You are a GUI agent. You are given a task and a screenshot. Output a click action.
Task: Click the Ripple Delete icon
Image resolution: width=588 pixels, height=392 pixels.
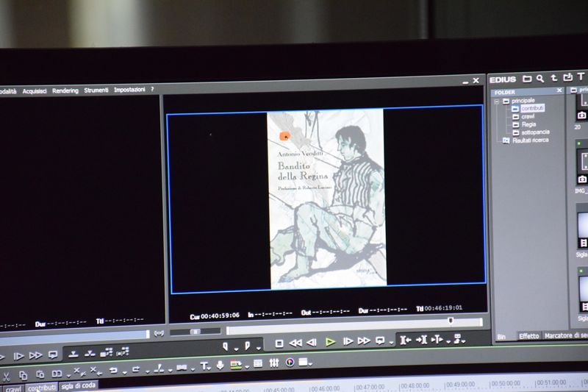point(96,371)
